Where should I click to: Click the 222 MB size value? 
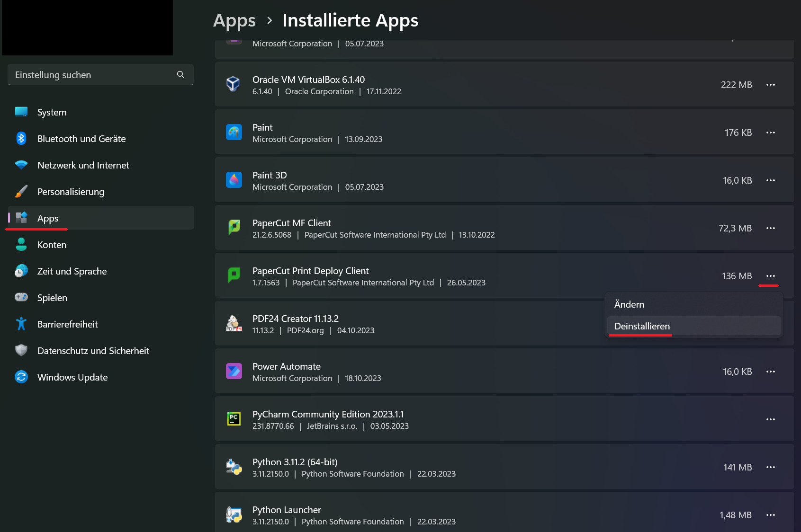coord(736,85)
